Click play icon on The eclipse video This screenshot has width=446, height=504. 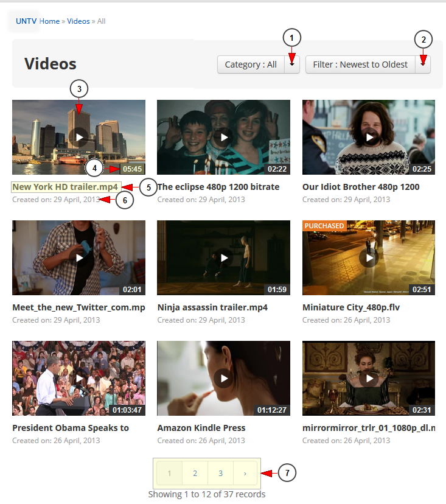click(x=224, y=137)
